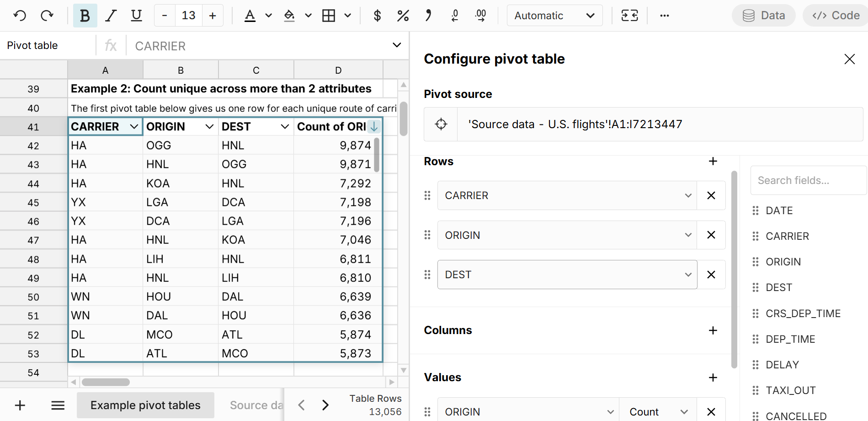Open the Count aggregation dropdown
This screenshot has width=868, height=421.
click(x=658, y=412)
